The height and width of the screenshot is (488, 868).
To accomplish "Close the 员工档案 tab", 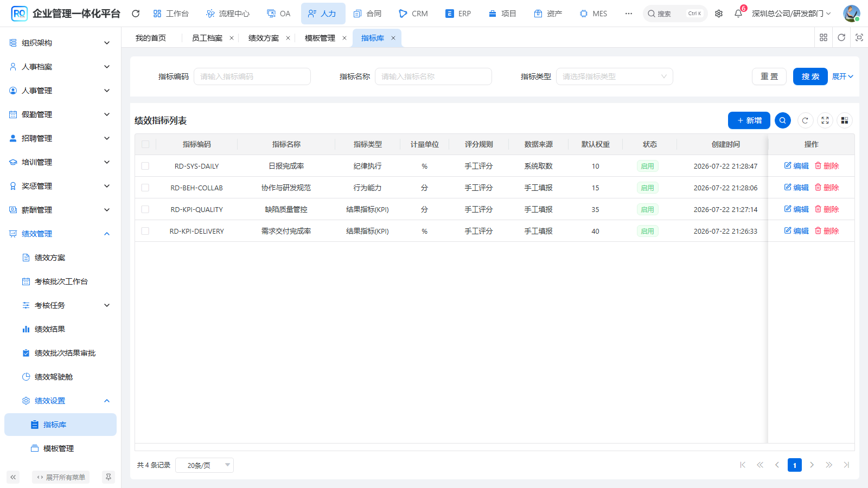I will coord(232,38).
